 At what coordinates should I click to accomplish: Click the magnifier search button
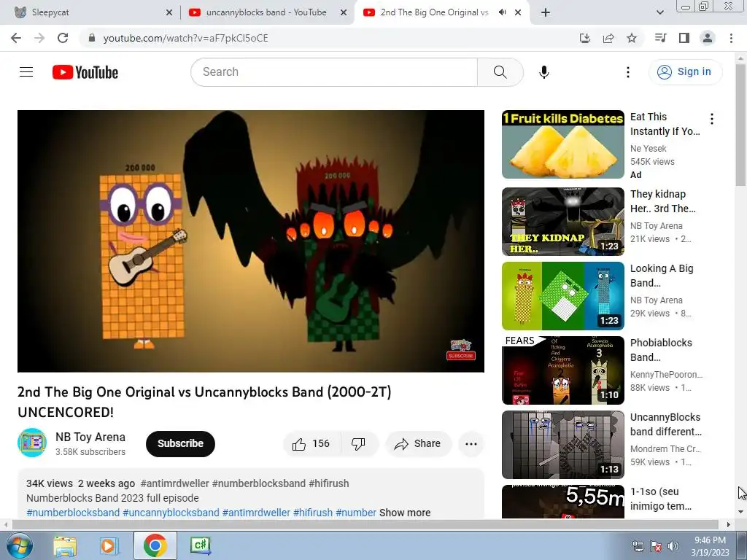(x=500, y=72)
